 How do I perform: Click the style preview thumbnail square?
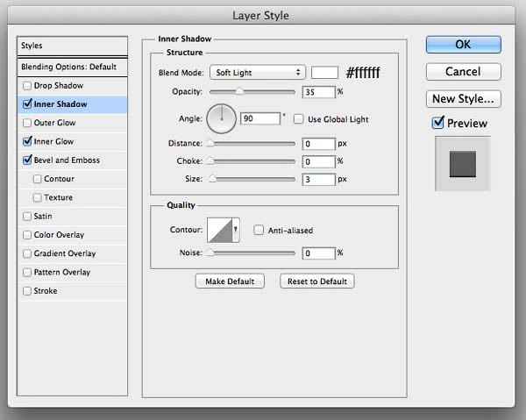coord(463,164)
